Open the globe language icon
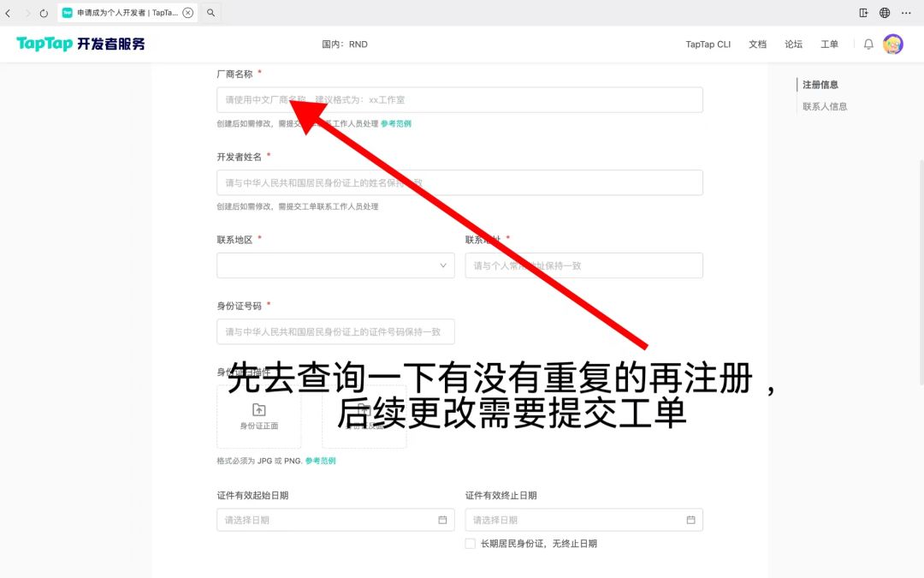This screenshot has height=578, width=924. [x=885, y=13]
